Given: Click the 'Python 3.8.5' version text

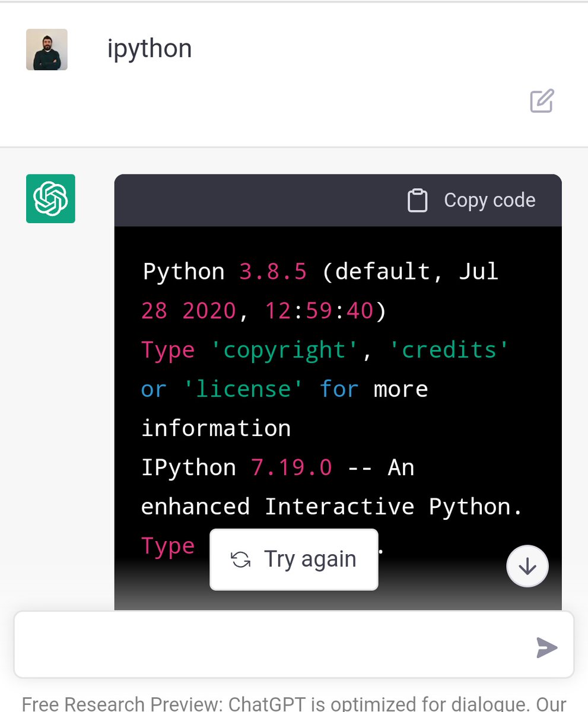Looking at the screenshot, I should click(x=225, y=272).
